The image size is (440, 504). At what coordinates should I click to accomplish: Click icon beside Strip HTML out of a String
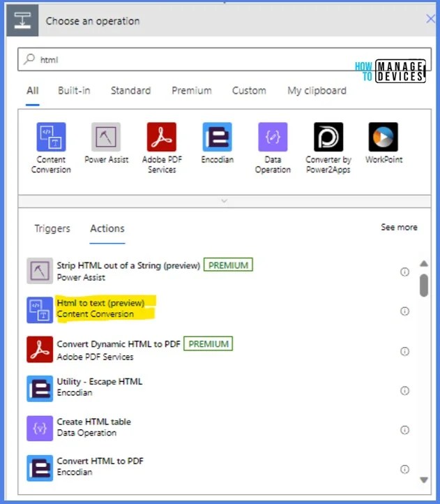click(x=40, y=271)
